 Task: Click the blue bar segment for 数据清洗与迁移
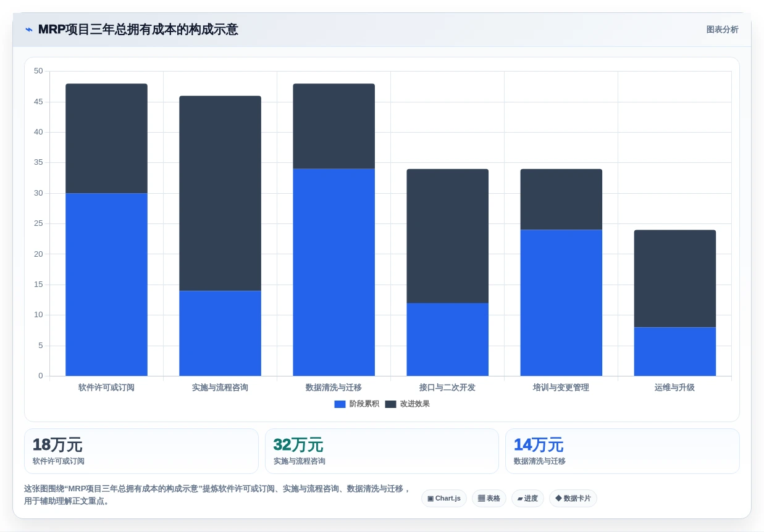coord(334,272)
